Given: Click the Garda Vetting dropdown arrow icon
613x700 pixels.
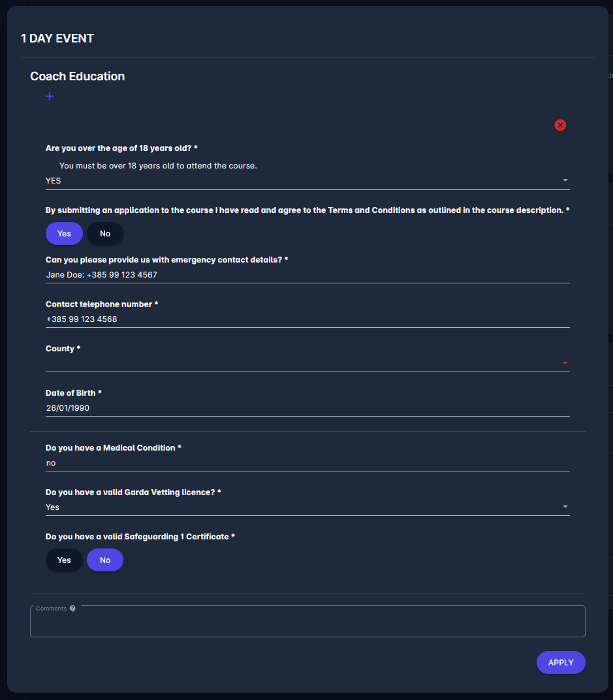Looking at the screenshot, I should [x=565, y=507].
